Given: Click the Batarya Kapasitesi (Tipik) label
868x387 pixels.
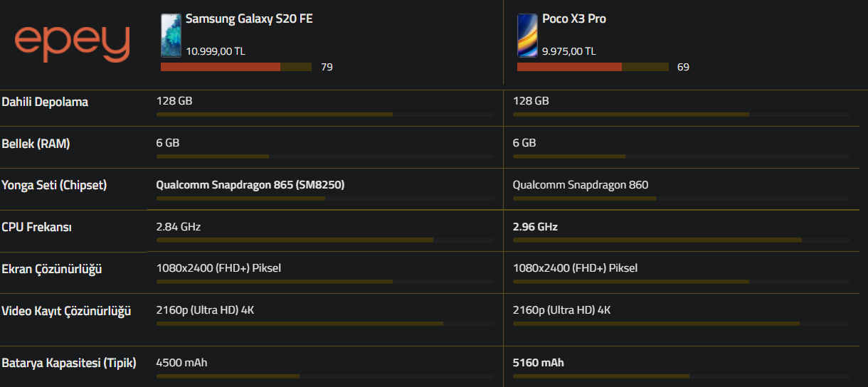Looking at the screenshot, I should 69,363.
